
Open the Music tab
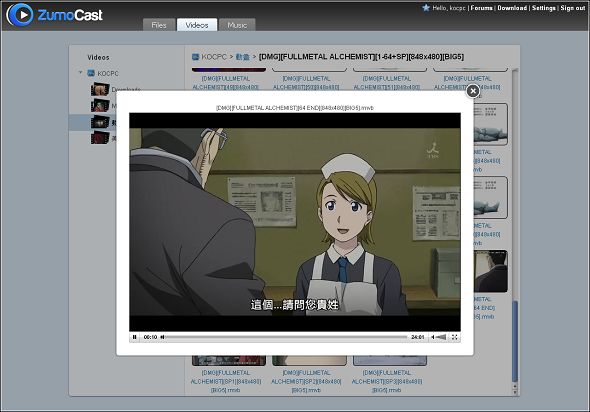pos(237,25)
